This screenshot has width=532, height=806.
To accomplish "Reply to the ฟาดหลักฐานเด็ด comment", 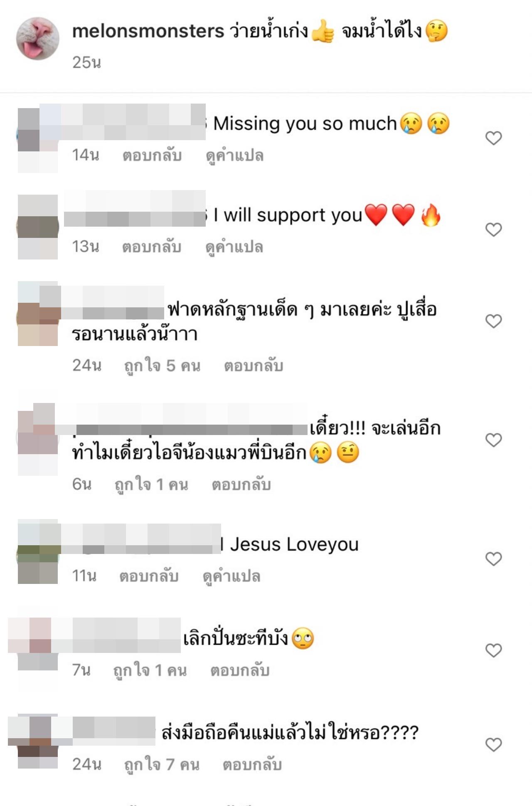I will click(254, 366).
